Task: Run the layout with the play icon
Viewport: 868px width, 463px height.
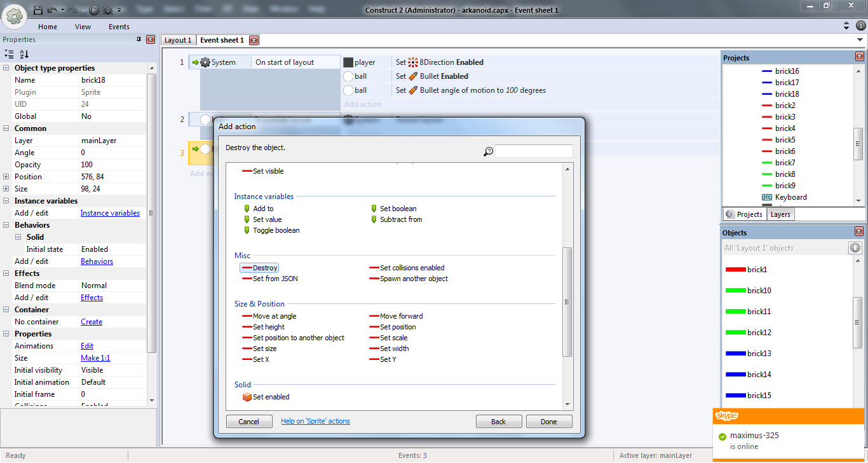Action: pyautogui.click(x=94, y=10)
